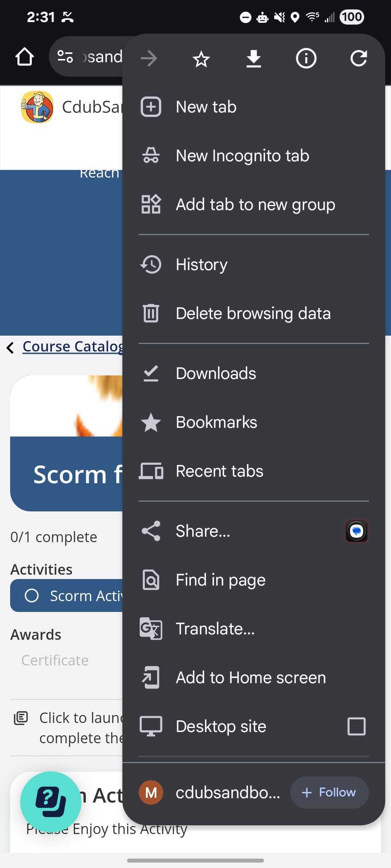Tap the Downloads checkmark icon
Viewport: 391px width, 868px height.
coord(151,373)
